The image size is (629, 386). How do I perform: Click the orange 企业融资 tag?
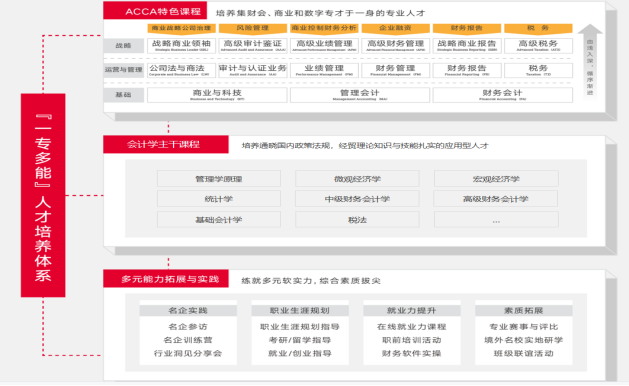click(x=396, y=28)
